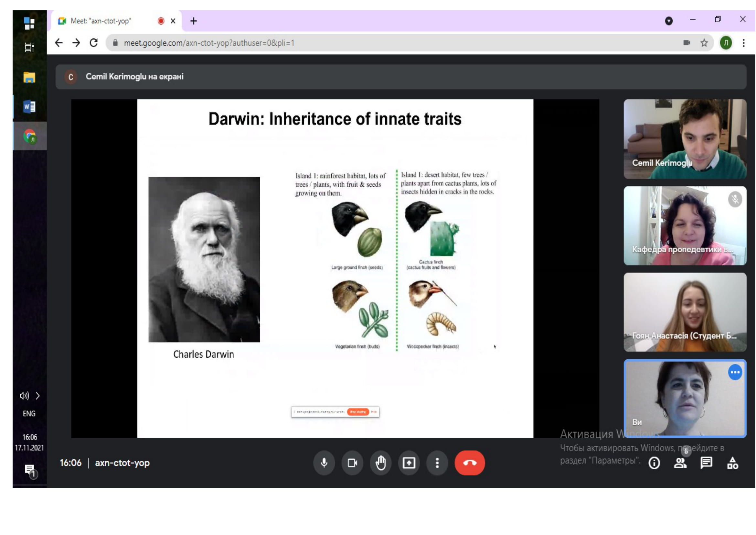Close the Meet browser tab

(x=173, y=21)
